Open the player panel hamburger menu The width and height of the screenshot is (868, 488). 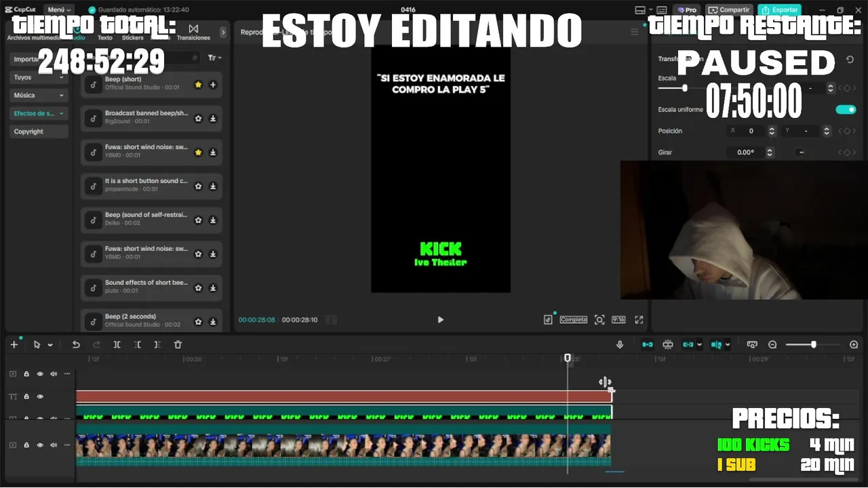635,32
